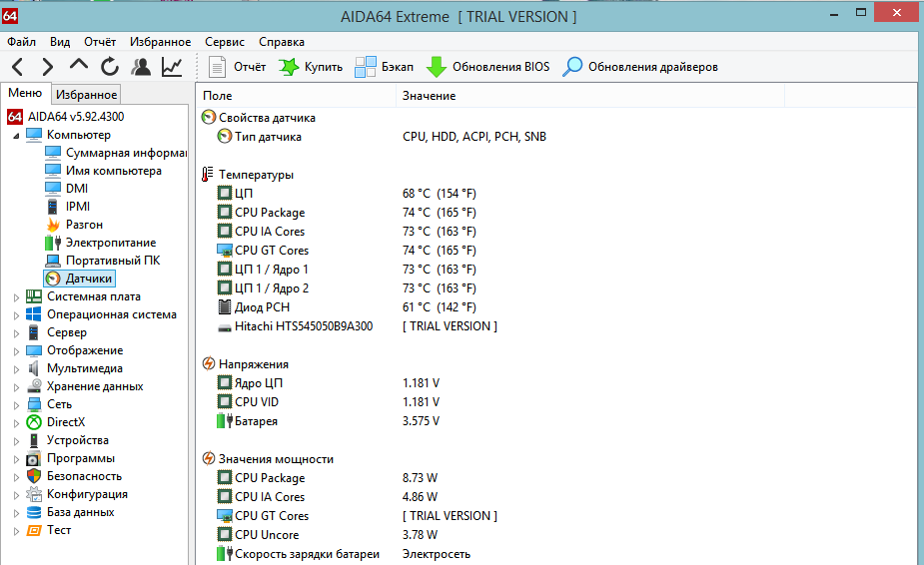
Task: Click the Безопасность shield icon
Action: pyautogui.click(x=34, y=476)
